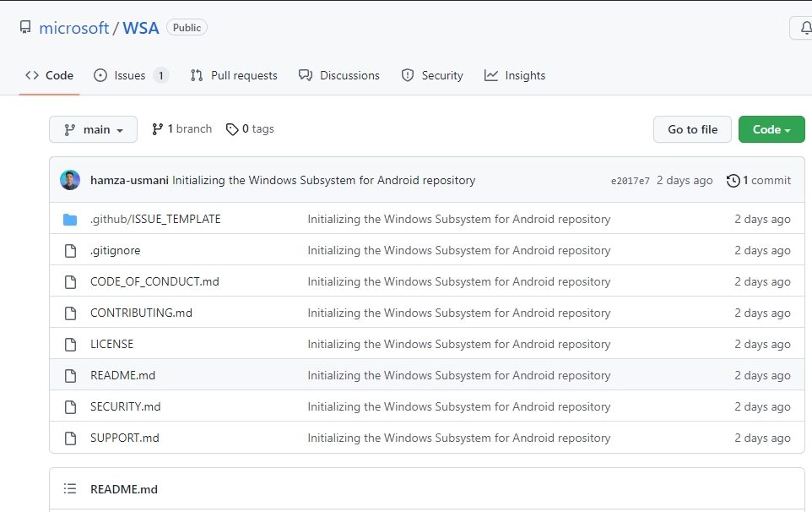
Task: Click the file icon beside .gitignore
Action: pos(70,251)
